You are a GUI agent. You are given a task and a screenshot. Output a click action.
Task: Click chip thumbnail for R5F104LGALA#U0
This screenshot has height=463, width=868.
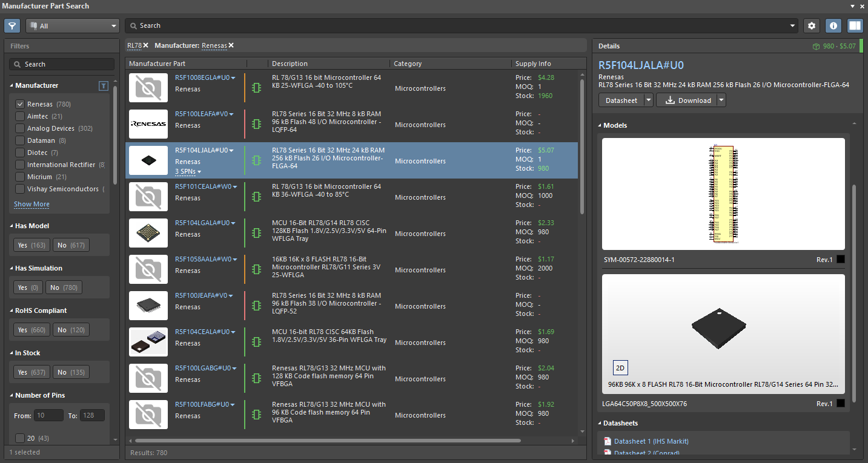(148, 233)
